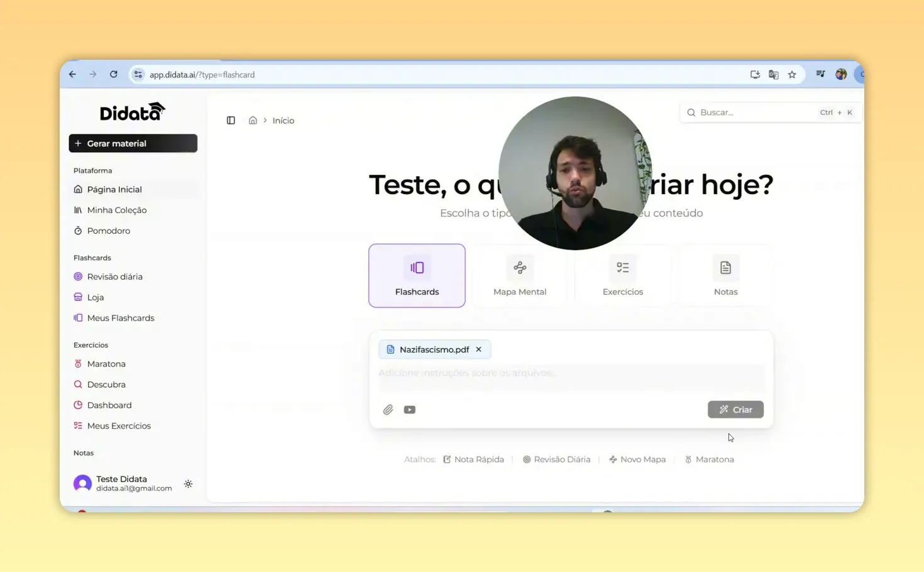Screen dimensions: 924x572
Task: Toggle light/dark theme next to profile
Action: 188,483
